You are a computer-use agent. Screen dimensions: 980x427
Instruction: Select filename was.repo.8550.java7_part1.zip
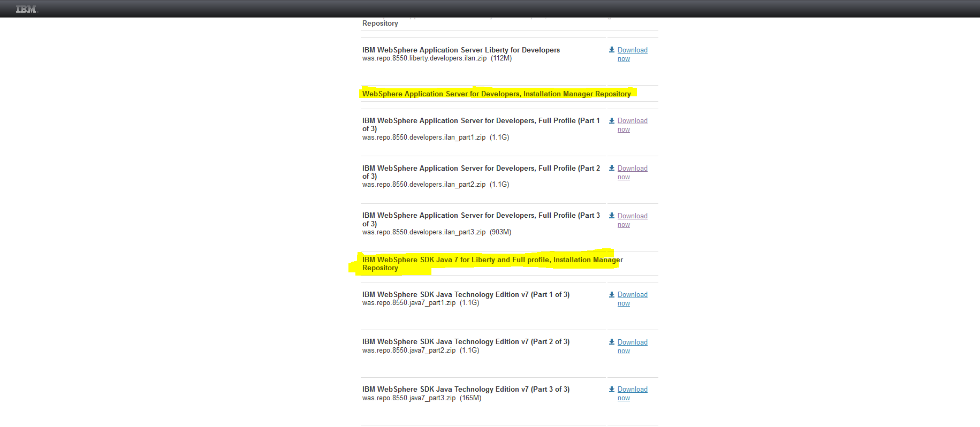(x=409, y=303)
